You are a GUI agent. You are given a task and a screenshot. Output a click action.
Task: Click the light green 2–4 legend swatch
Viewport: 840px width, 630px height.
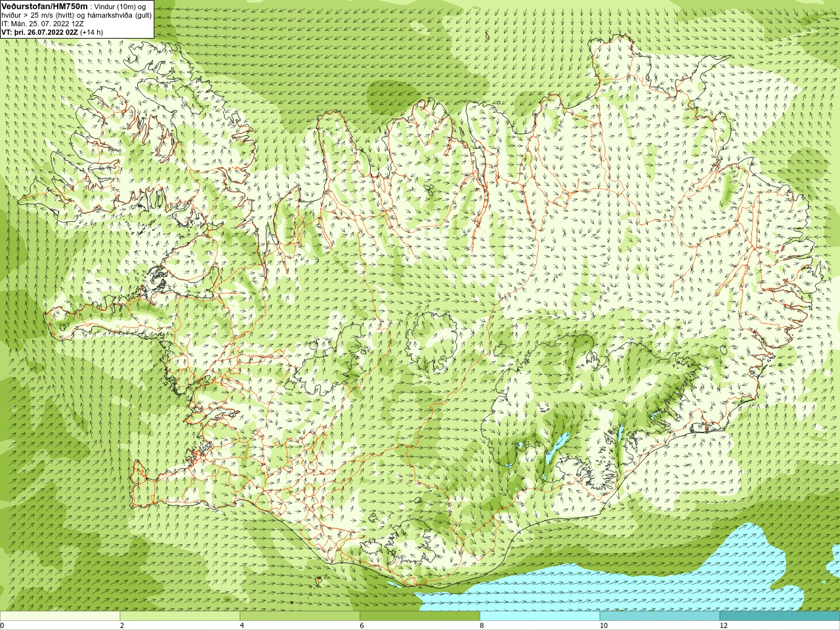[180, 616]
